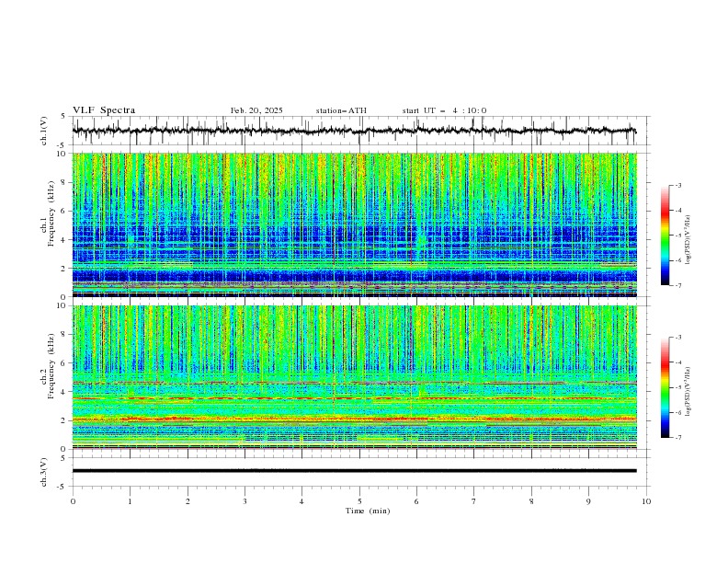This screenshot has width=728, height=563.
Task: Click the upper log(PSD) colorbar label
Action: coord(688,240)
